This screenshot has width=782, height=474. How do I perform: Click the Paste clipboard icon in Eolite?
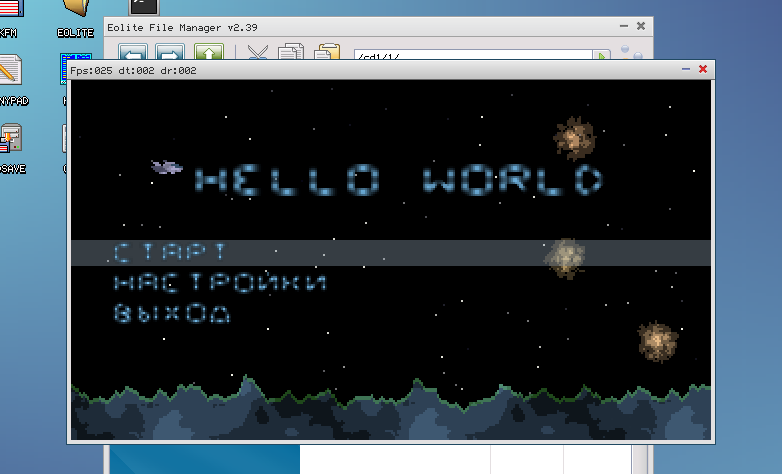[327, 52]
